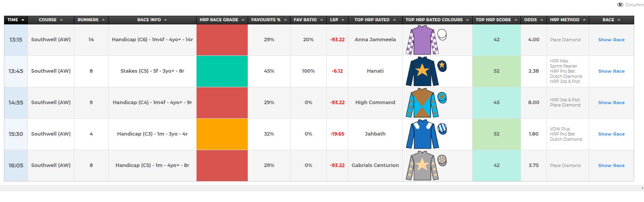Click the horizontal scrollbar below the table
The image size is (644, 202).
click(x=322, y=188)
